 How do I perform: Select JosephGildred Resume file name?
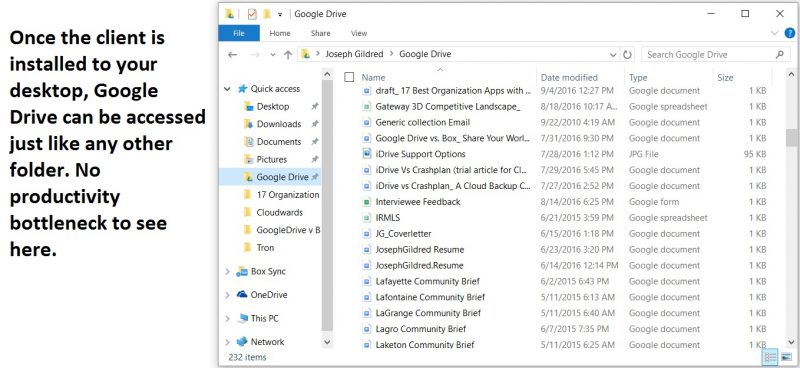click(420, 250)
